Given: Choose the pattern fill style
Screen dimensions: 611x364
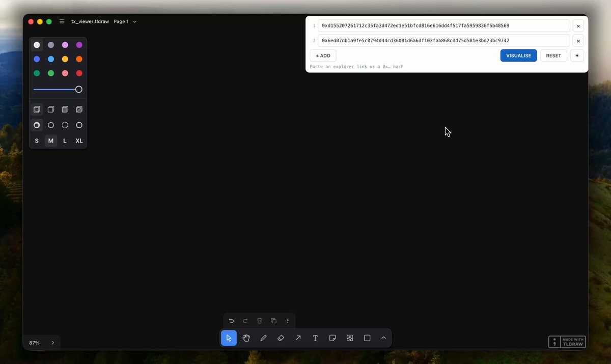Looking at the screenshot, I should click(x=79, y=109).
